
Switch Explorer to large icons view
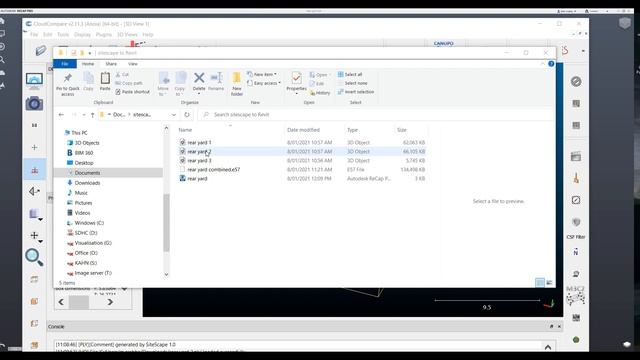549,282
